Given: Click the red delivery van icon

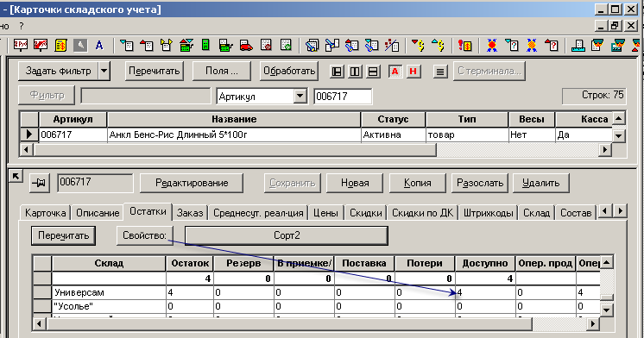Looking at the screenshot, I should click(246, 45).
